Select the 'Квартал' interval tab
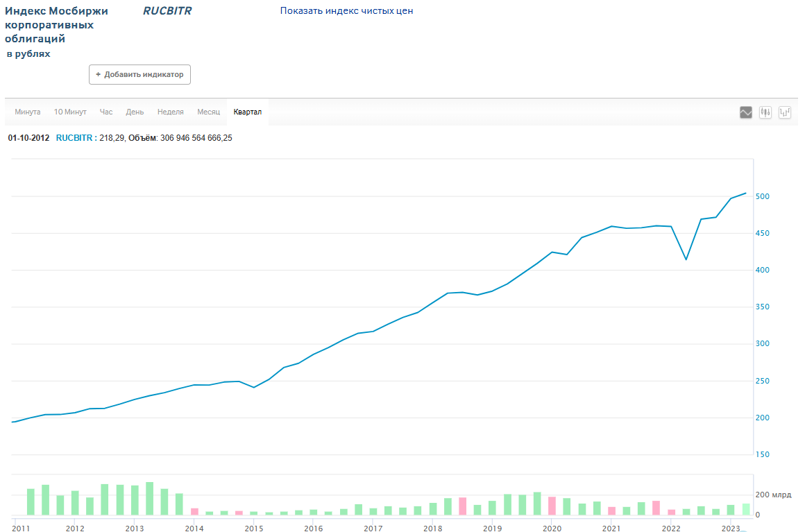 click(248, 112)
